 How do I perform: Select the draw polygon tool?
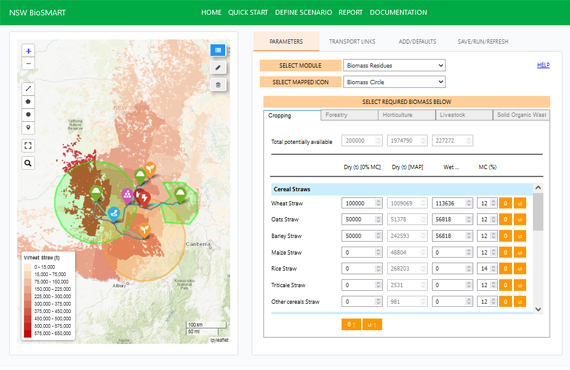pyautogui.click(x=28, y=101)
